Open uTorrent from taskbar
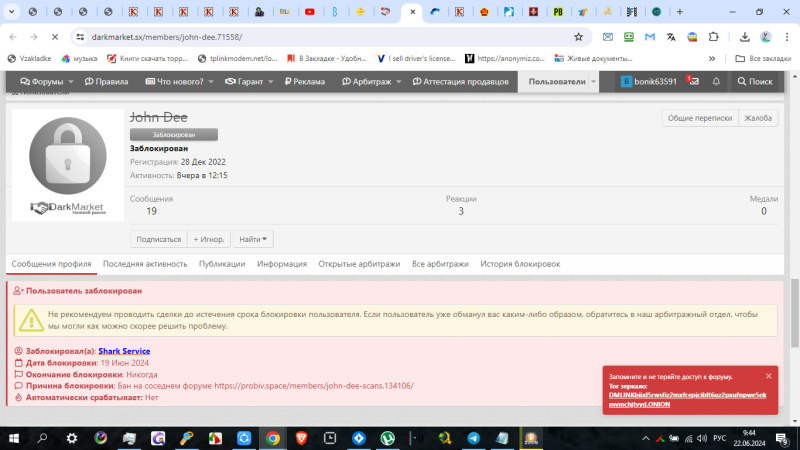The width and height of the screenshot is (800, 450). click(387, 438)
